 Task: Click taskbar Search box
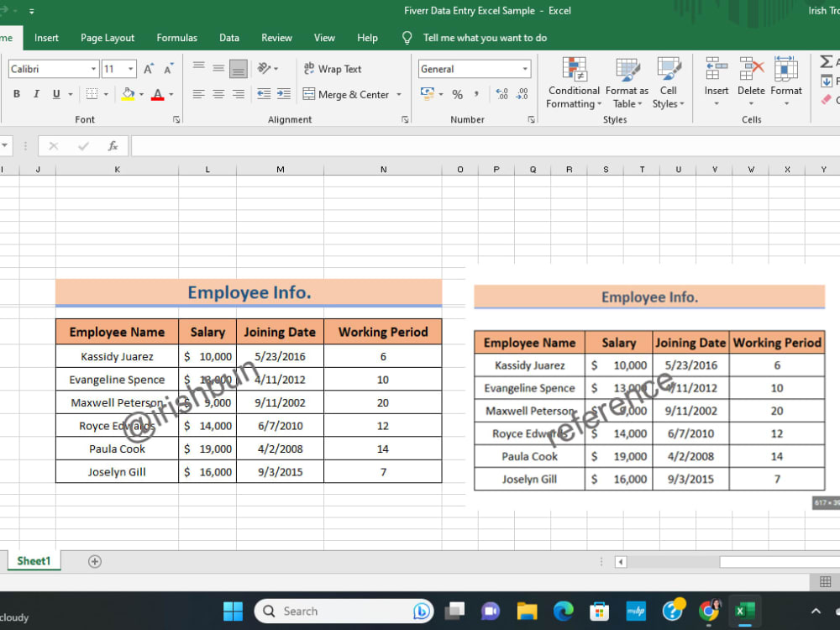coord(344,612)
